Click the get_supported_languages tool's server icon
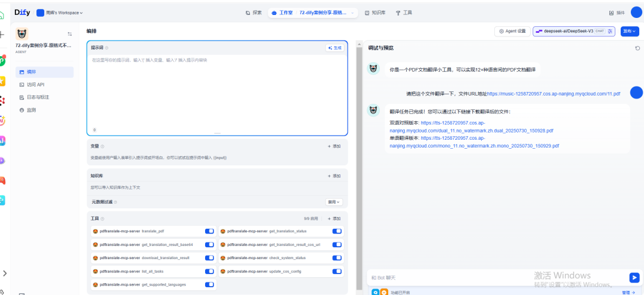This screenshot has height=295, width=644. click(95, 285)
